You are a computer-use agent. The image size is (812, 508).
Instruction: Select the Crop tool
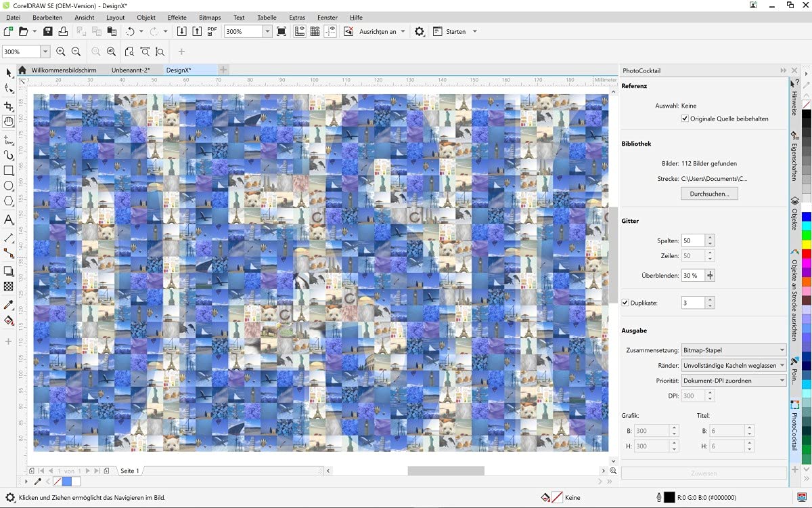9,106
